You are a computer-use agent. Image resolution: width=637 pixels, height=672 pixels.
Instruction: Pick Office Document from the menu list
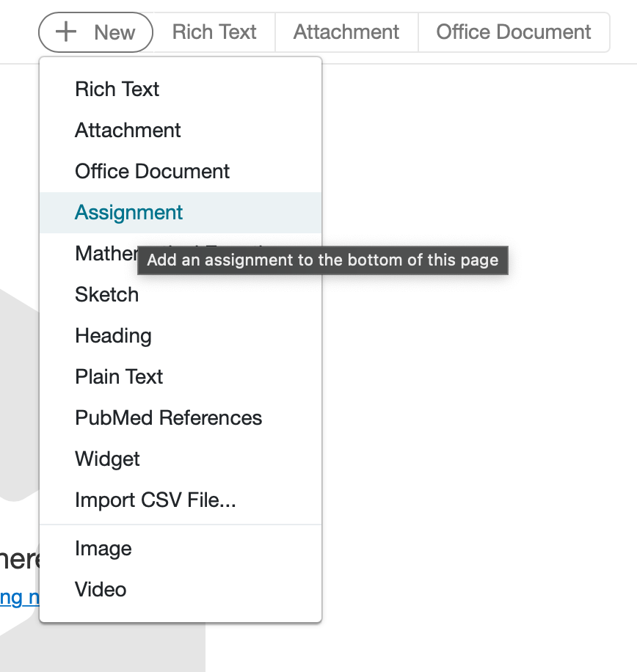pos(152,171)
